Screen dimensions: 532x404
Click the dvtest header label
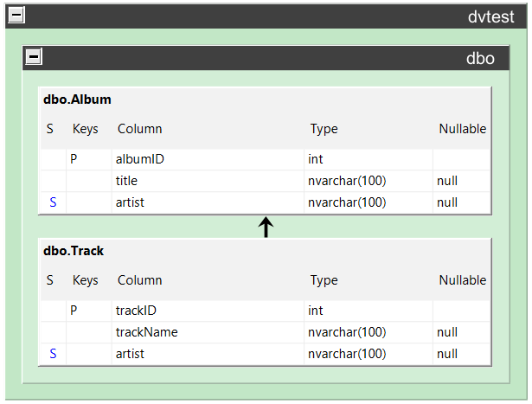491,16
